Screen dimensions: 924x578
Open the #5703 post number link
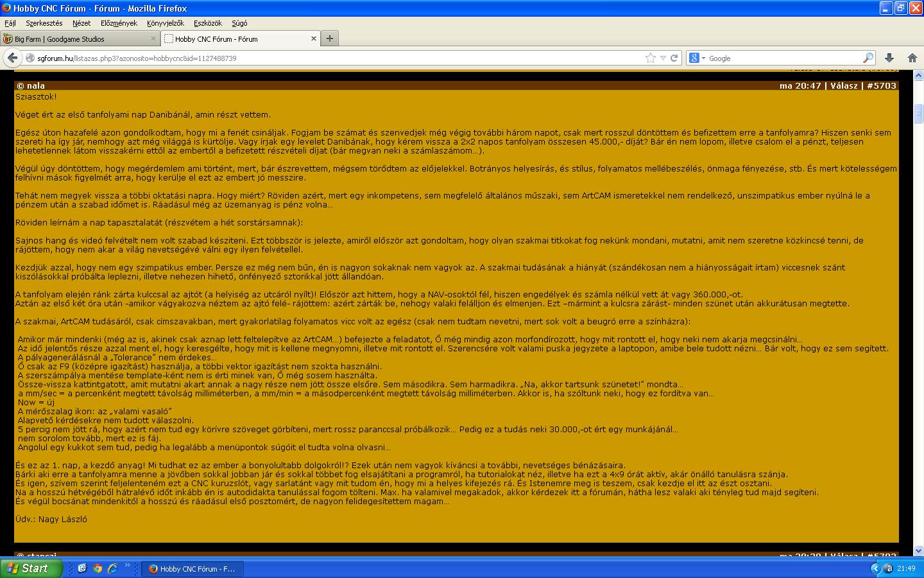(882, 85)
